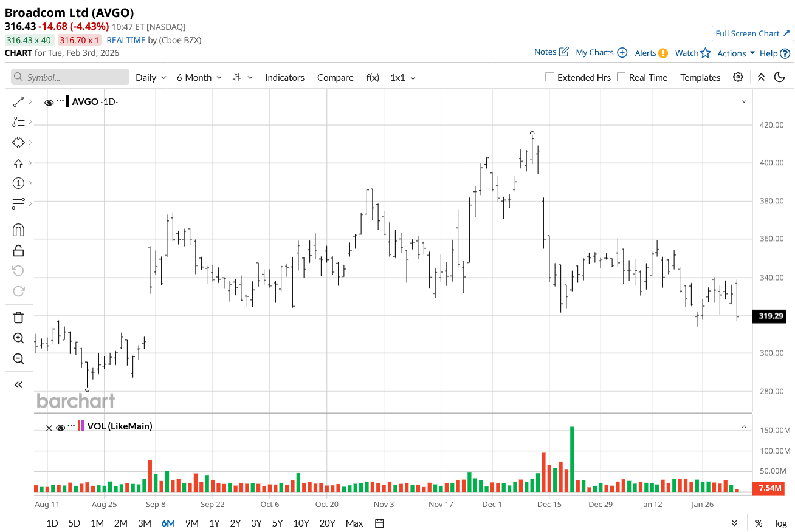Image resolution: width=795 pixels, height=532 pixels.
Task: Switch to the 1D range
Action: tap(52, 523)
